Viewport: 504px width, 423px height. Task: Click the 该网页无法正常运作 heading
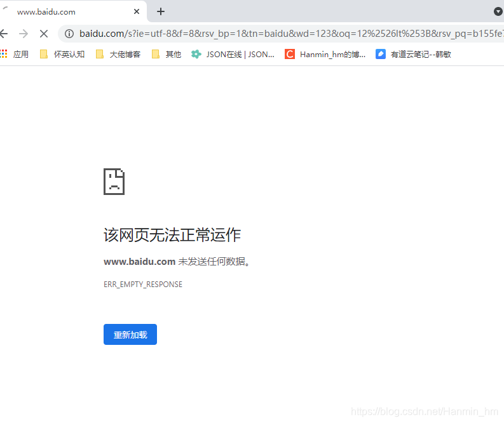pos(172,235)
